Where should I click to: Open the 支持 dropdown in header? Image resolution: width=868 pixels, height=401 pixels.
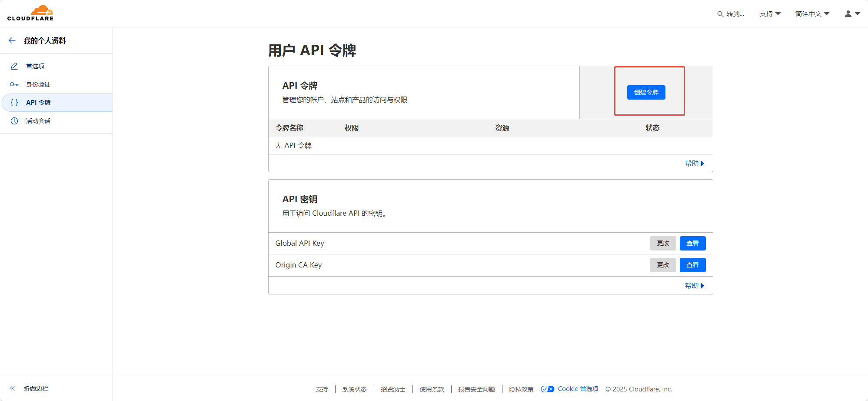(770, 14)
